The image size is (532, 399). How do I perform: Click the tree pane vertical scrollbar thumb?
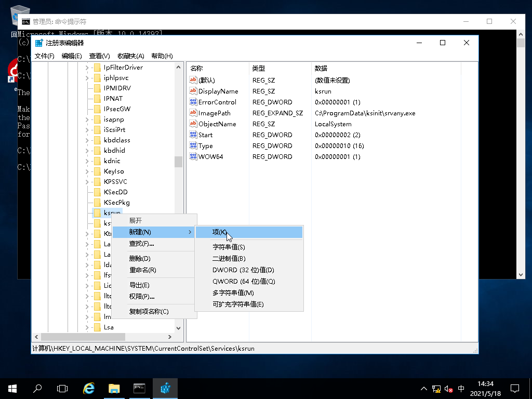coord(178,162)
